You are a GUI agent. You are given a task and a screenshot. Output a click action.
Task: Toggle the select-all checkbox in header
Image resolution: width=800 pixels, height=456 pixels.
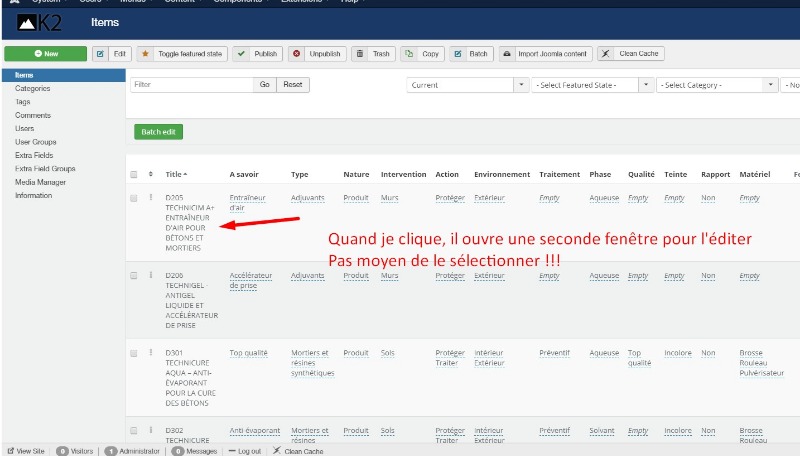[134, 174]
